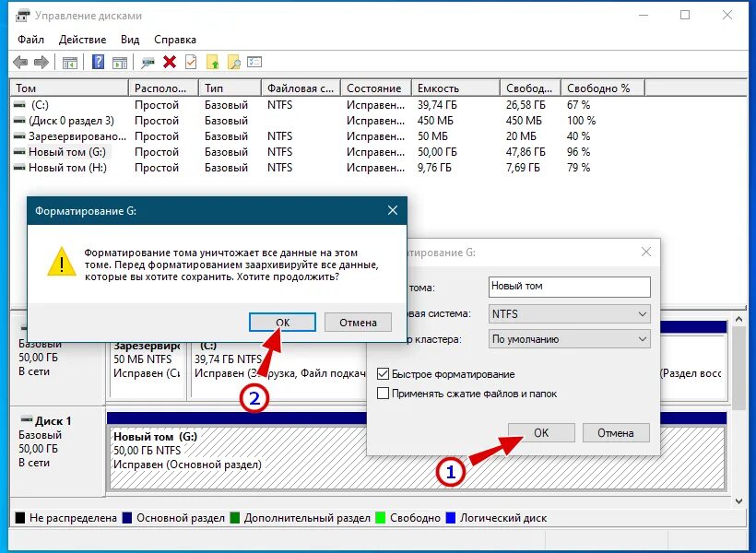The width and height of the screenshot is (756, 553).
Task: Sort by the Тип column header
Action: [x=230, y=88]
